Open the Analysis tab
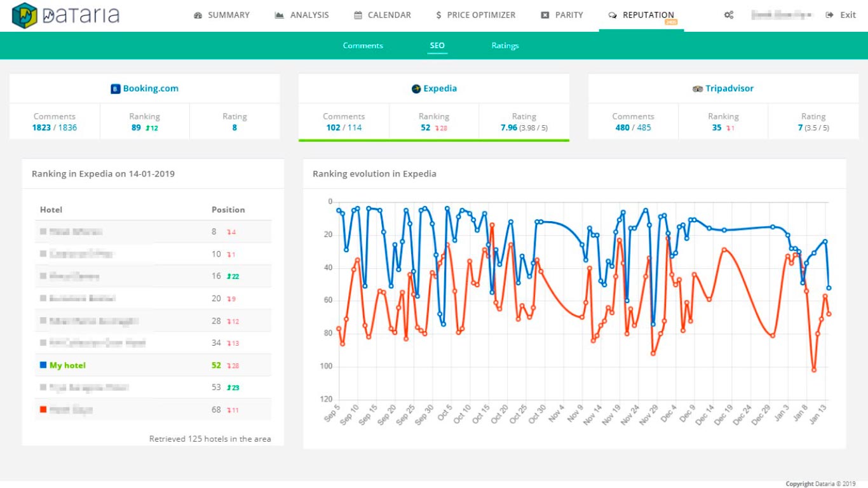The width and height of the screenshot is (868, 488). point(302,15)
